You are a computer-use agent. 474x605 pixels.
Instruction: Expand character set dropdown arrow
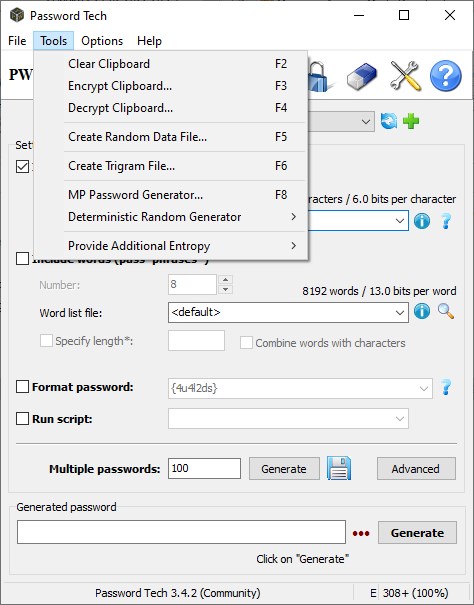click(400, 221)
